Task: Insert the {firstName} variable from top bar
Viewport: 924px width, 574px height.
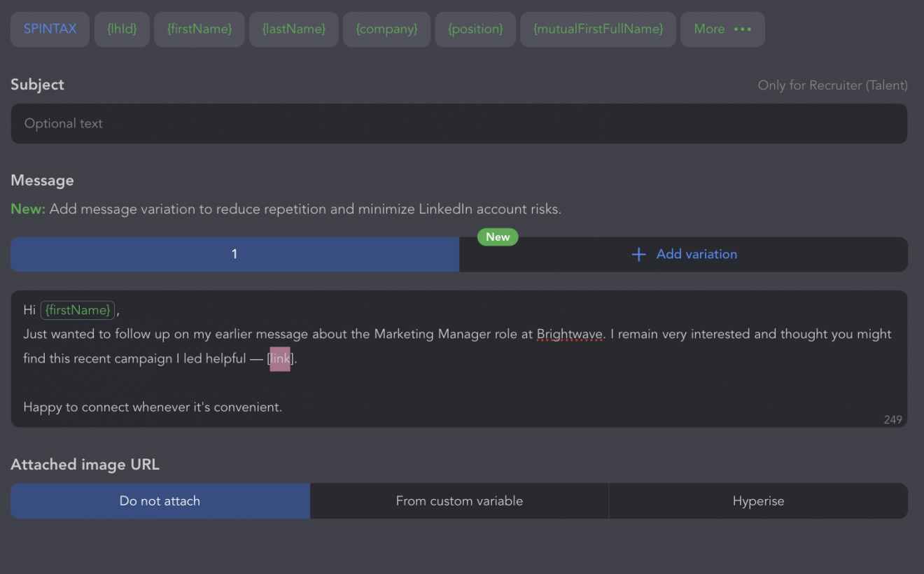Action: coord(199,29)
